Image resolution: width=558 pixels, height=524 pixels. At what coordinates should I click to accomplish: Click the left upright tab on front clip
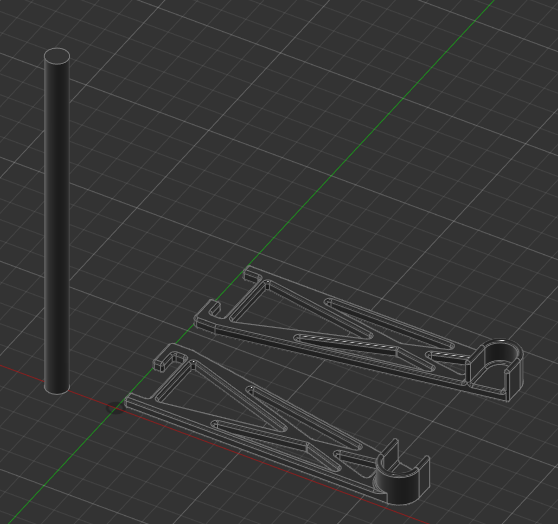[x=391, y=451]
